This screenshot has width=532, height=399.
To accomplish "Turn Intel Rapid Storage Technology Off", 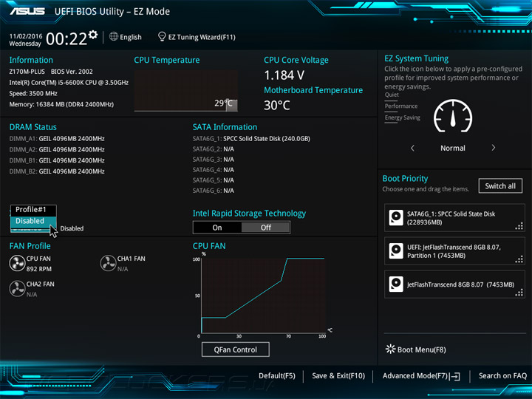I will click(x=266, y=228).
